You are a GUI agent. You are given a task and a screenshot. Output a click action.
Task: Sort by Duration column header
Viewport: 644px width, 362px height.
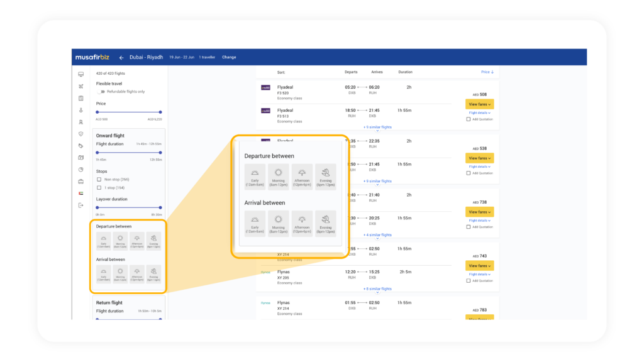pos(405,72)
